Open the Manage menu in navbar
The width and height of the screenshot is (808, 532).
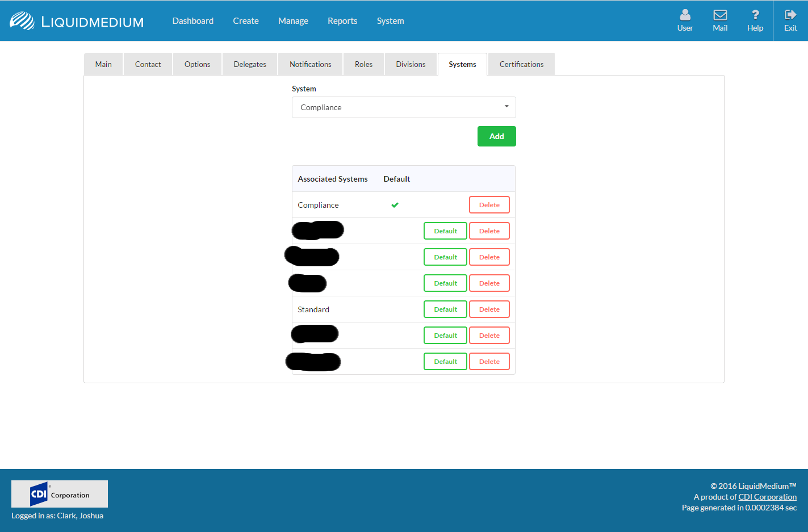coord(293,21)
